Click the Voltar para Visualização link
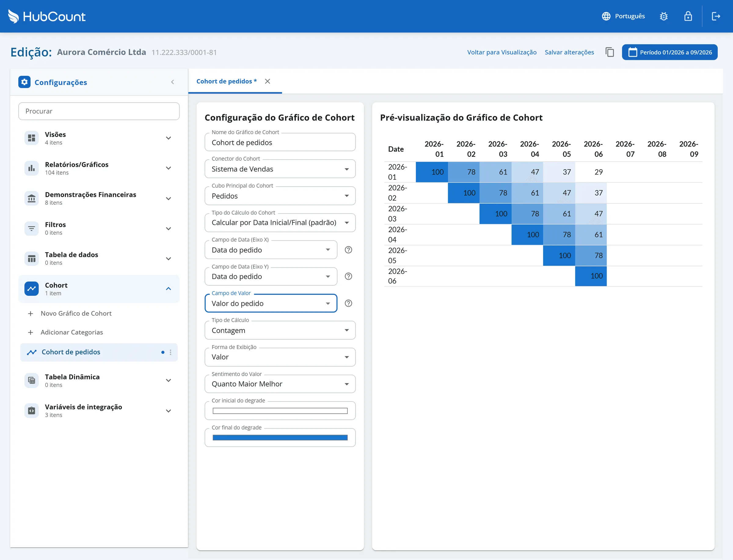The width and height of the screenshot is (733, 560). 502,52
